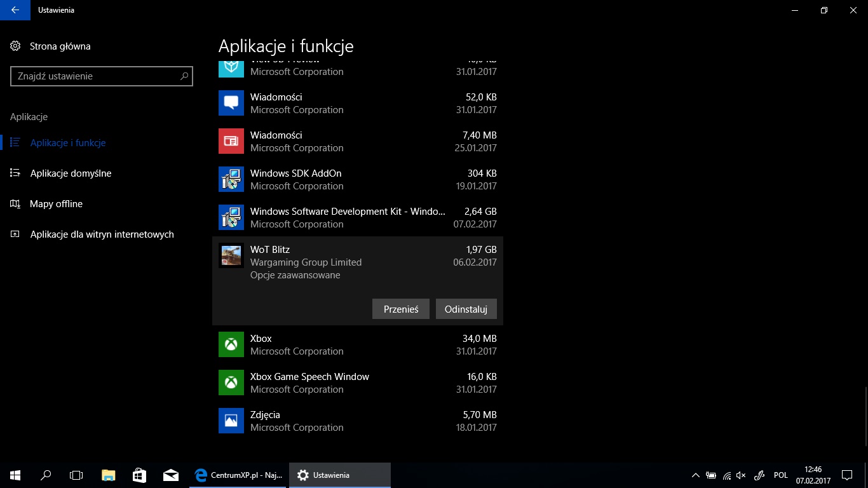Click the Aplikacje domyślne sidebar icon
Screen dimensions: 868x488
(x=15, y=173)
